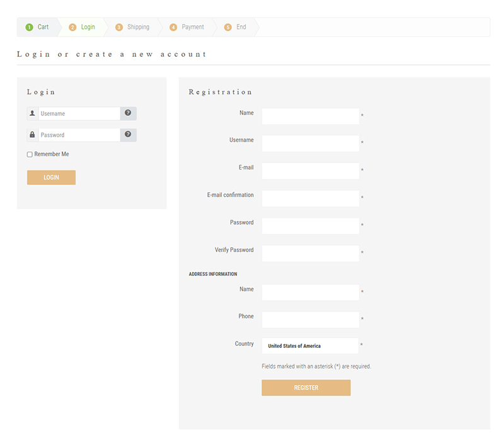504x446 pixels.
Task: Focus the login Username input
Action: click(79, 113)
